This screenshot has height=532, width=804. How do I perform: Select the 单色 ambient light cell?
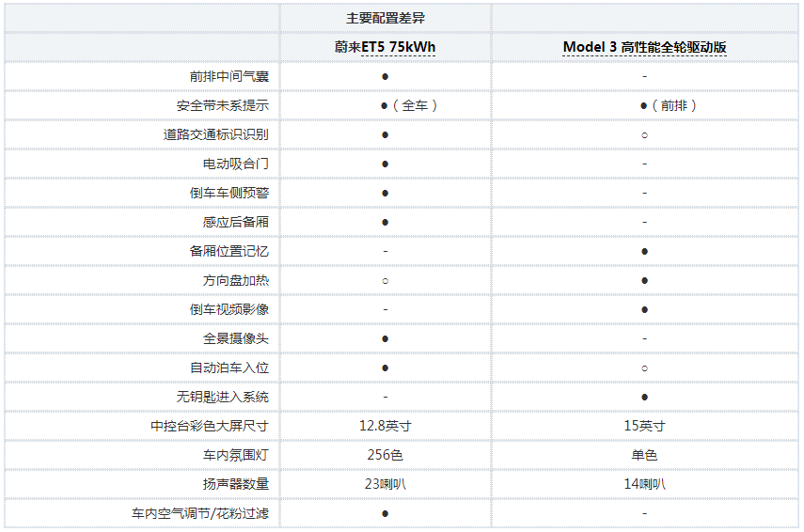click(644, 455)
